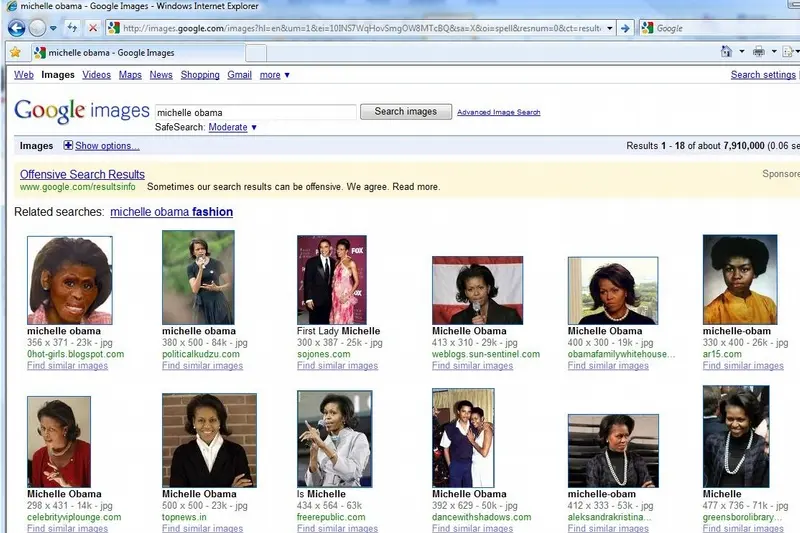Go back with the browser Back arrow
Image resolution: width=800 pixels, height=533 pixels.
[16, 28]
